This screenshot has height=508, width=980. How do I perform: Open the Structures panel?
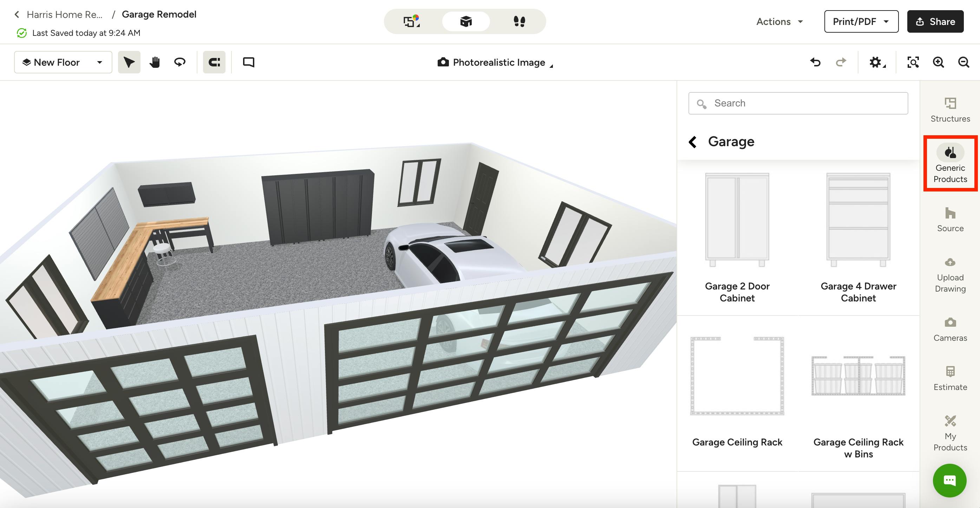(950, 110)
